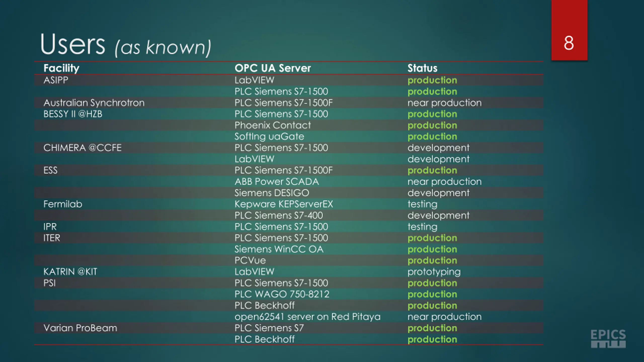Viewport: 644px width, 362px height.
Task: Select PLC Siemens S7-1500 in IPR row
Action: pyautogui.click(x=281, y=227)
